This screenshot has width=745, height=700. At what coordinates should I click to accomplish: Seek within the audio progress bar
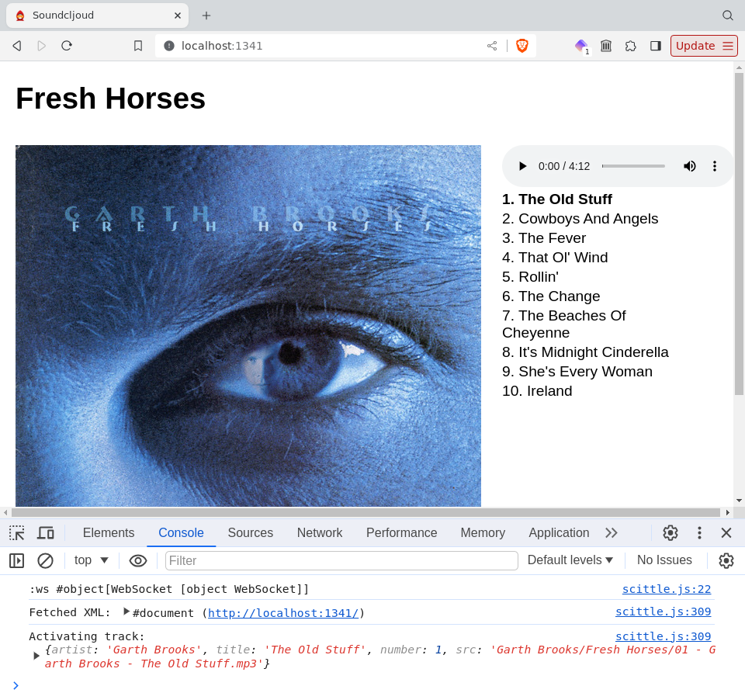[x=633, y=166]
